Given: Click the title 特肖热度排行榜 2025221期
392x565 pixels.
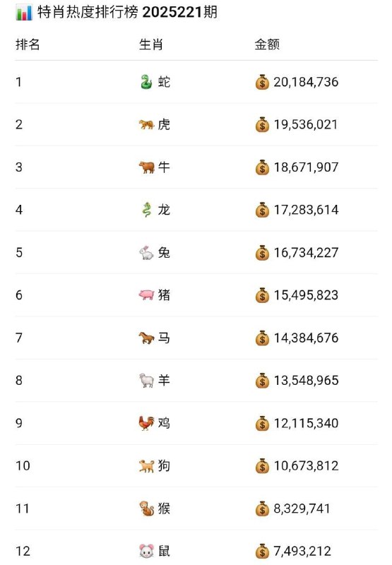Looking at the screenshot, I should click(128, 13).
